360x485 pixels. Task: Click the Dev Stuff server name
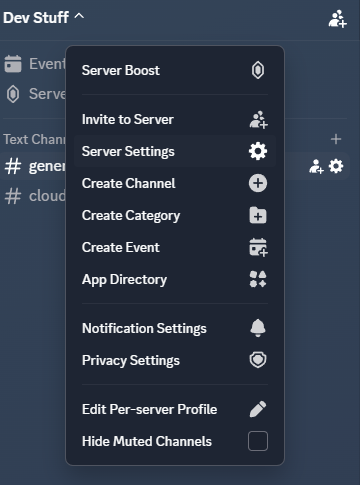click(x=36, y=17)
